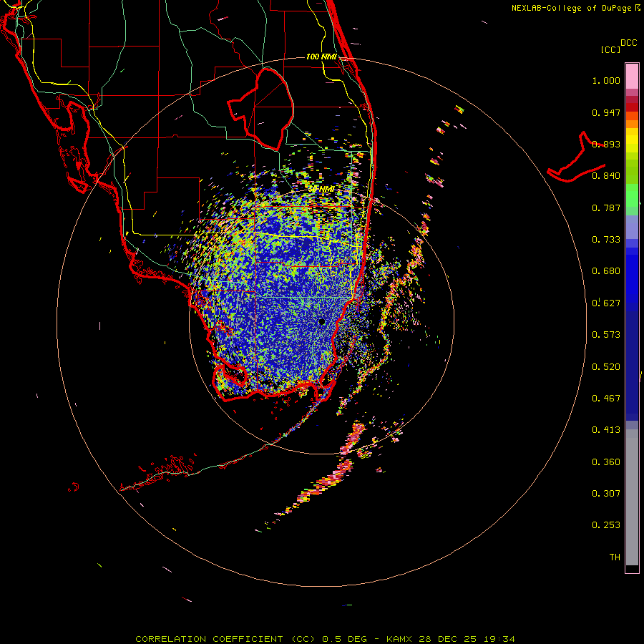This screenshot has width=644, height=644.
Task: Pick the light pink color bar segment
Action: pyautogui.click(x=632, y=77)
